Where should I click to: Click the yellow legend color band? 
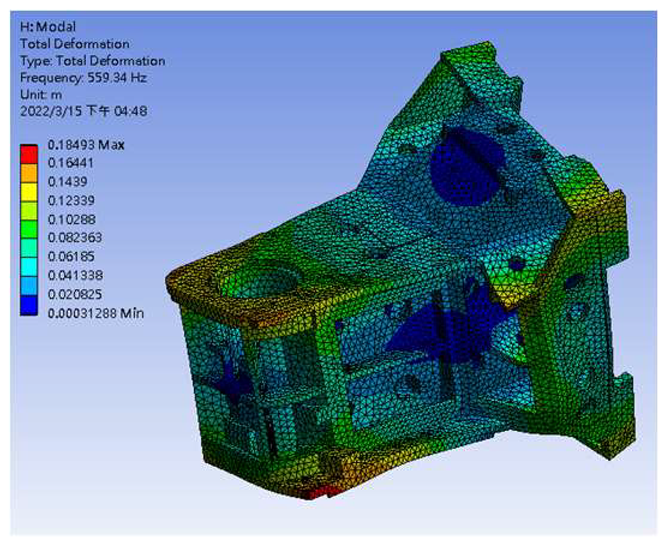(x=29, y=192)
